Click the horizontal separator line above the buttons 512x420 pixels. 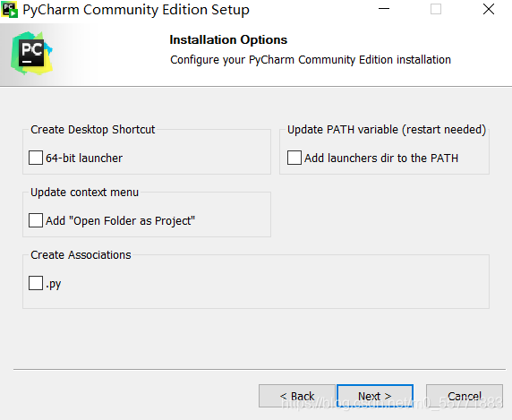pyautogui.click(x=260, y=369)
